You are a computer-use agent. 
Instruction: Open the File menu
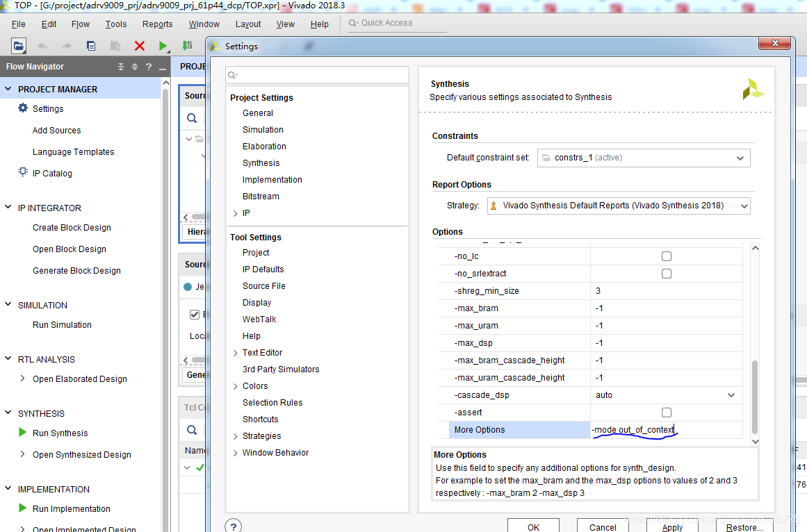[19, 24]
